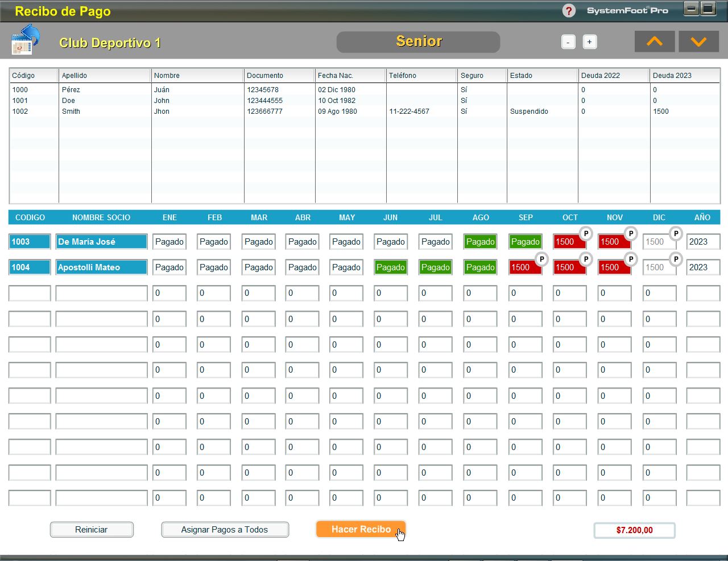Click year field 2023 for De María José
This screenshot has height=561, width=728.
[x=703, y=242]
